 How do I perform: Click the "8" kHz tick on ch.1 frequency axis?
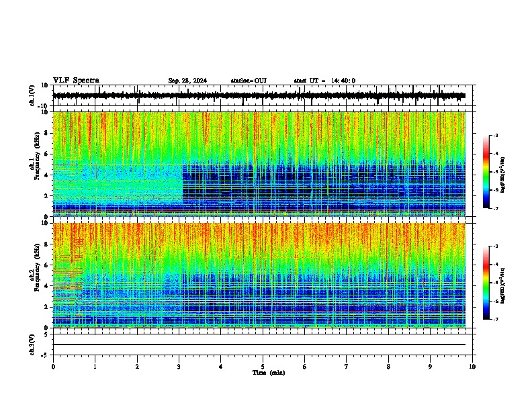click(46, 133)
